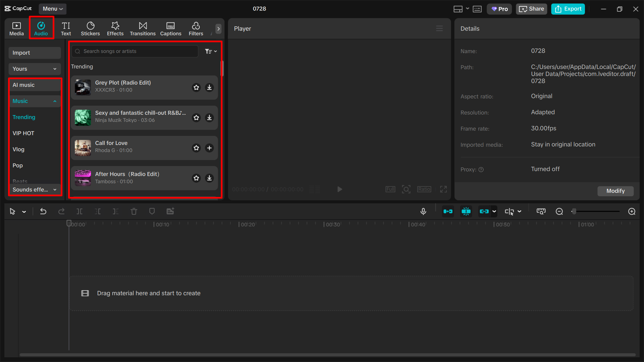The width and height of the screenshot is (644, 362).
Task: Toggle auto snapping on the timeline
Action: (x=466, y=211)
